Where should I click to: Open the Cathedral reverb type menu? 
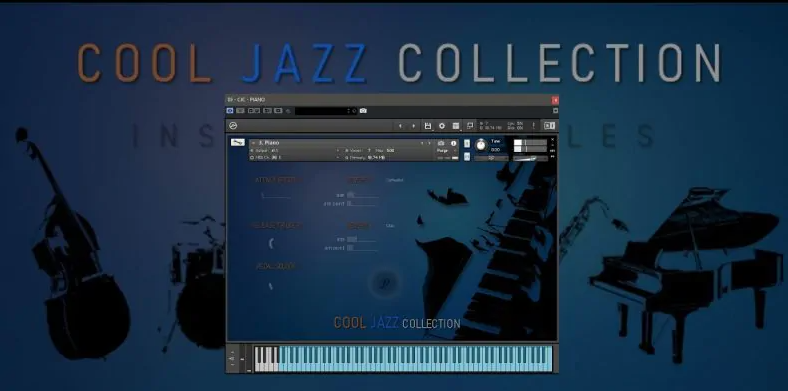(395, 180)
